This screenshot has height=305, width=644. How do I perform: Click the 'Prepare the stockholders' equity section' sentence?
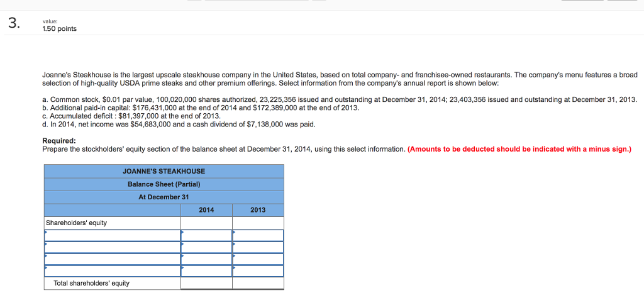(x=224, y=149)
